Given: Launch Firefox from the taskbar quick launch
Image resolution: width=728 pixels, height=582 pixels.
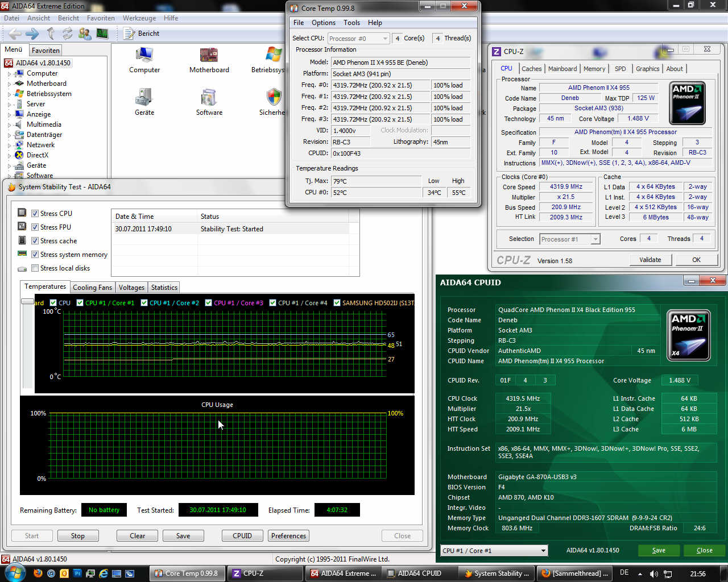Looking at the screenshot, I should tap(38, 573).
